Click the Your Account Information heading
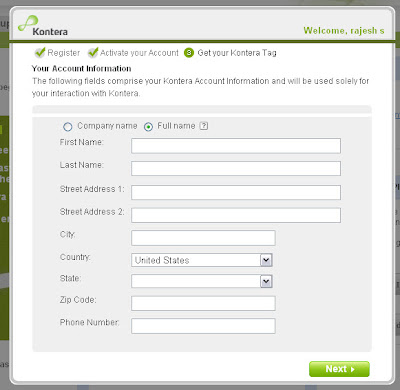The height and width of the screenshot is (390, 400). coord(81,69)
